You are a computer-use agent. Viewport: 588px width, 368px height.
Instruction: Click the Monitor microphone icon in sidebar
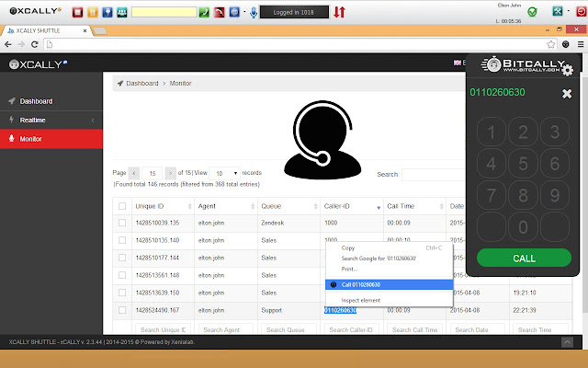[x=12, y=139]
